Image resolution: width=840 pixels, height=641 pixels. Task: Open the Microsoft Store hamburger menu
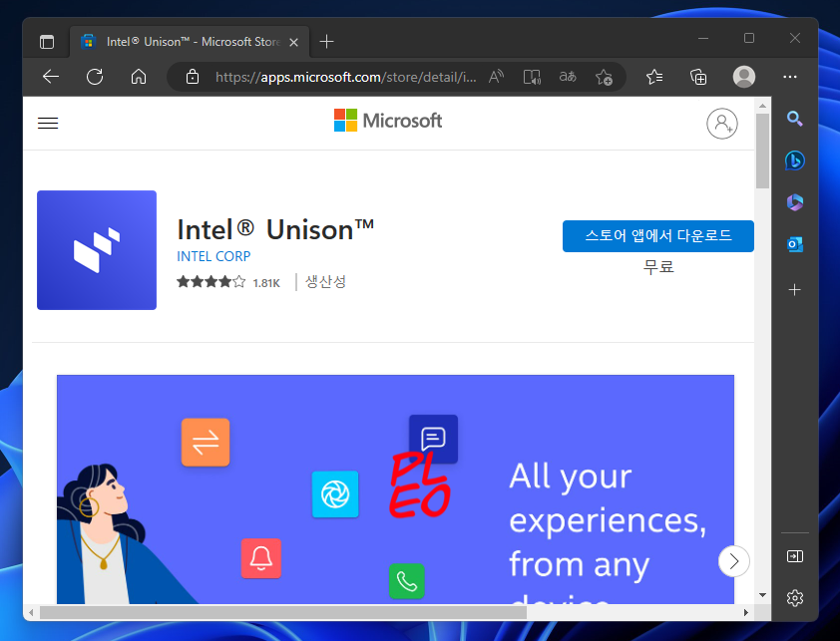pos(48,124)
